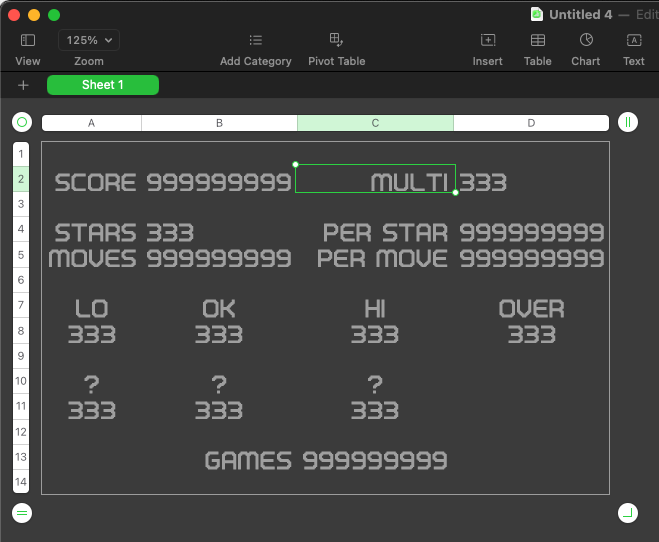659x542 pixels.
Task: Click the Untitled 4 document title
Action: click(580, 15)
